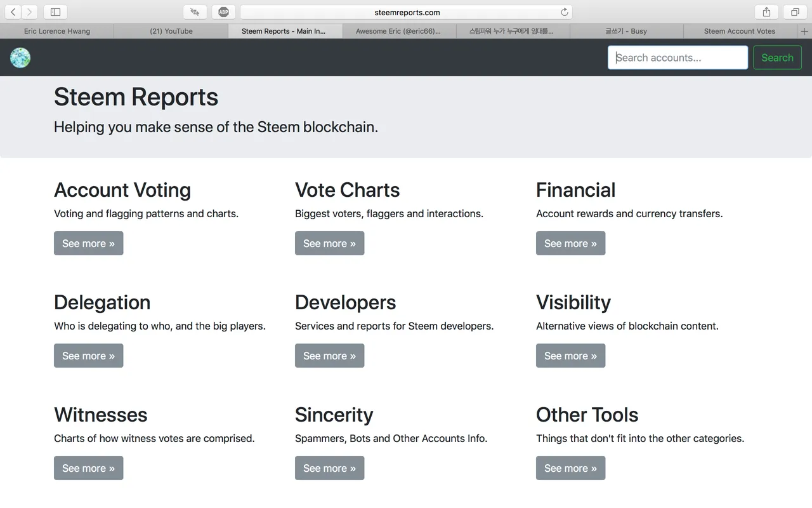The image size is (812, 508).
Task: Add a new Safari tab
Action: point(805,31)
